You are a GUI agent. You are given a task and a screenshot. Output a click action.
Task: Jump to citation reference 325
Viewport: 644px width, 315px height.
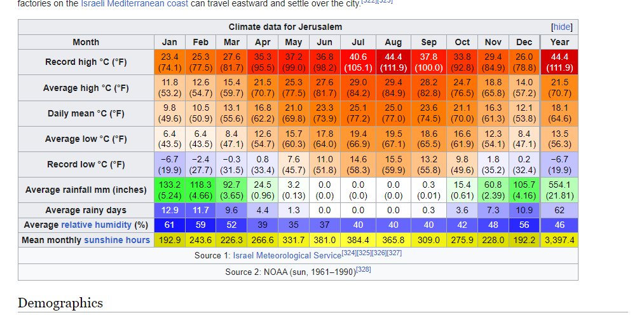(x=364, y=253)
